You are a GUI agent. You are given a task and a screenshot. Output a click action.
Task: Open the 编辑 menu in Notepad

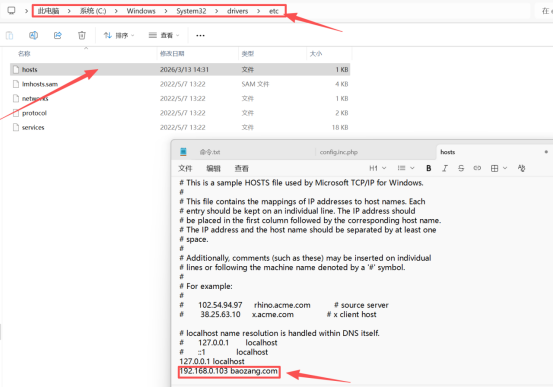tap(213, 169)
